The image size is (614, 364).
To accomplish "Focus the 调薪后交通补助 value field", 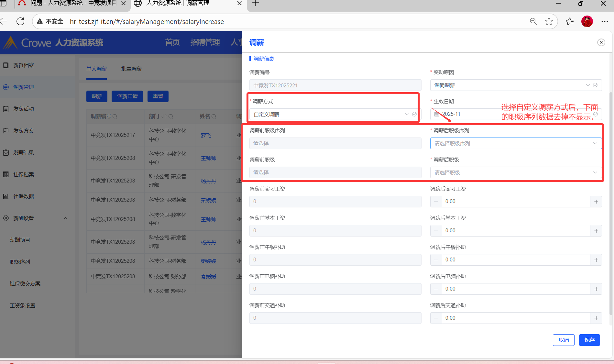I will (x=516, y=318).
